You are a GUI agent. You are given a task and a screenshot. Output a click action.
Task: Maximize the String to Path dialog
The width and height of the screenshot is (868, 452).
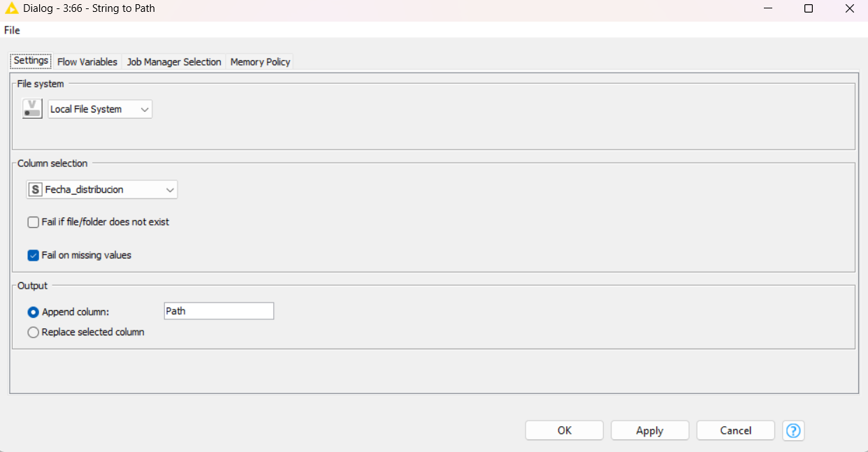[808, 9]
